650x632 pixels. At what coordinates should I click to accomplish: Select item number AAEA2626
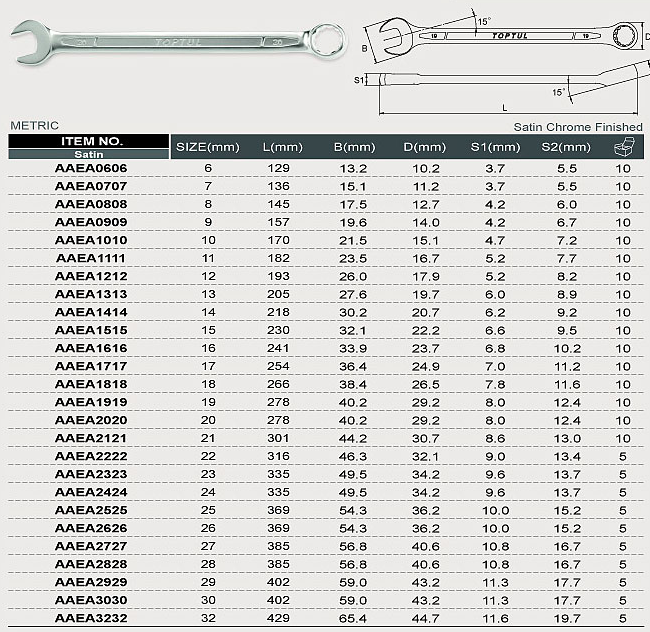pos(91,528)
